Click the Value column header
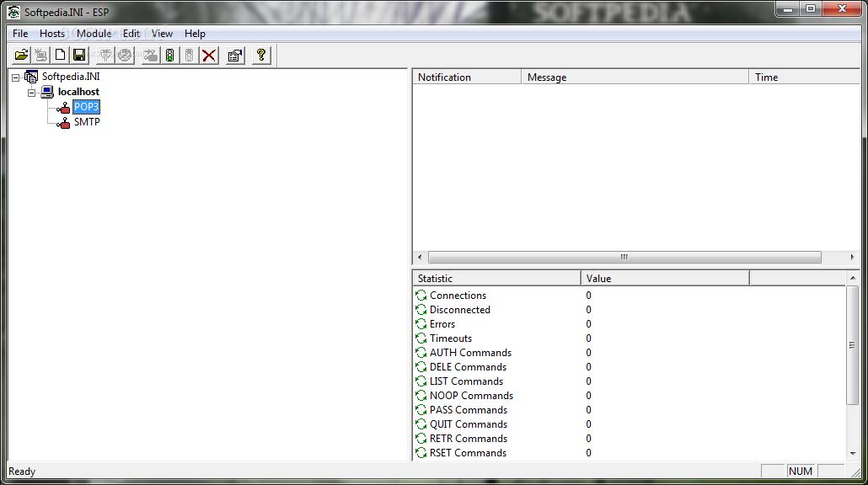This screenshot has width=868, height=485. pos(665,278)
